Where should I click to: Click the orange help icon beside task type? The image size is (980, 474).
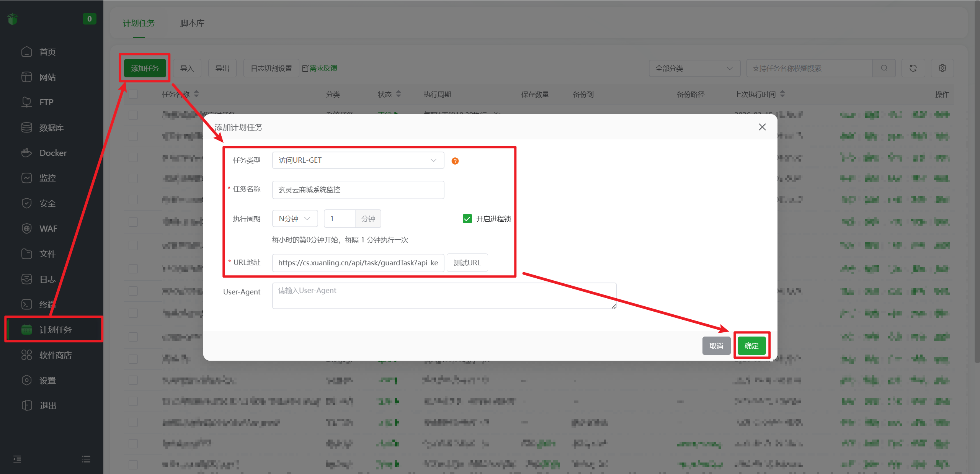coord(455,161)
